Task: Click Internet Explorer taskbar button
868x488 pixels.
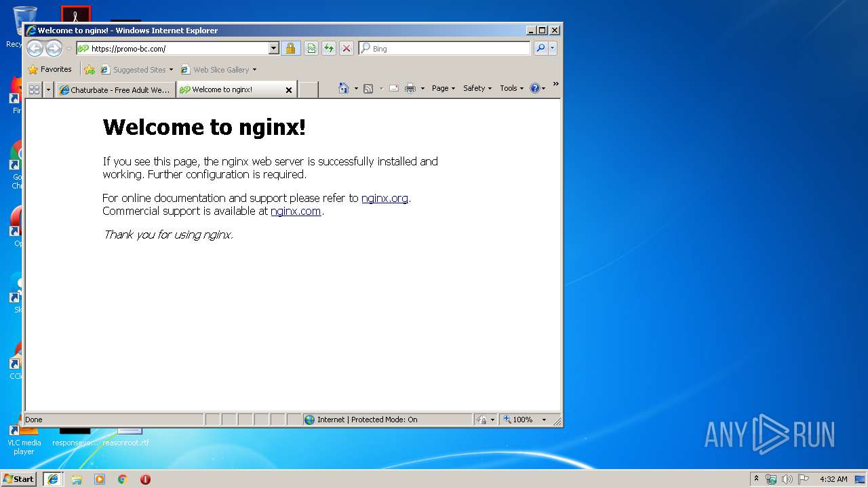Action: pyautogui.click(x=53, y=479)
